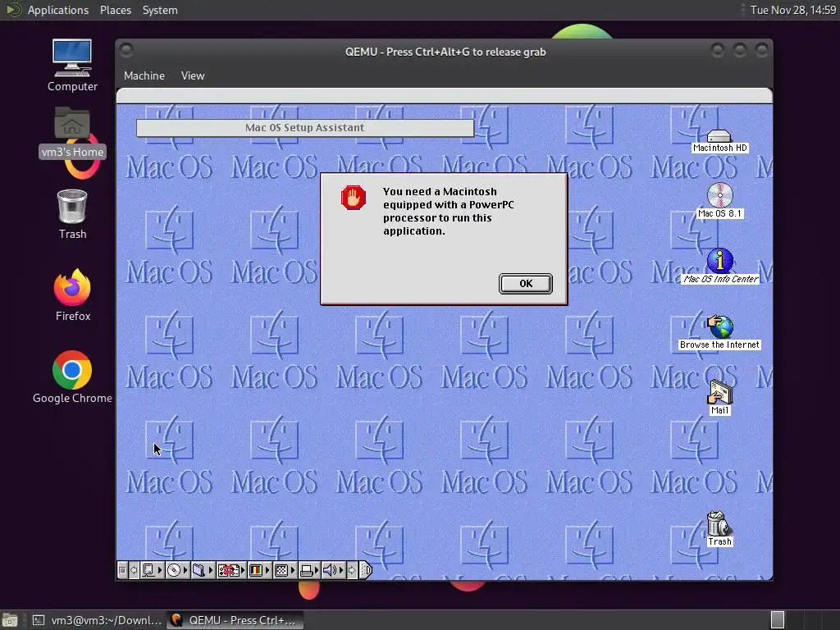840x630 pixels.
Task: Click the Control Strip close box
Action: click(x=122, y=571)
